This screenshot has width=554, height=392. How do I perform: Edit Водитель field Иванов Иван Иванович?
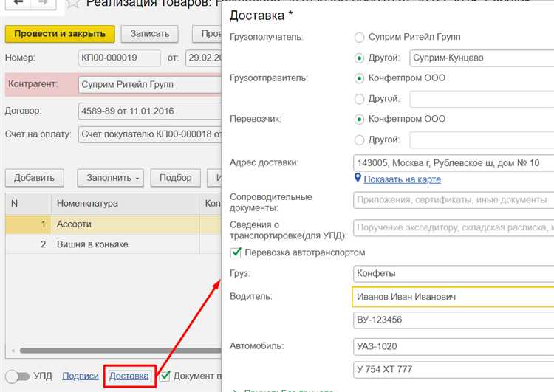click(x=454, y=297)
